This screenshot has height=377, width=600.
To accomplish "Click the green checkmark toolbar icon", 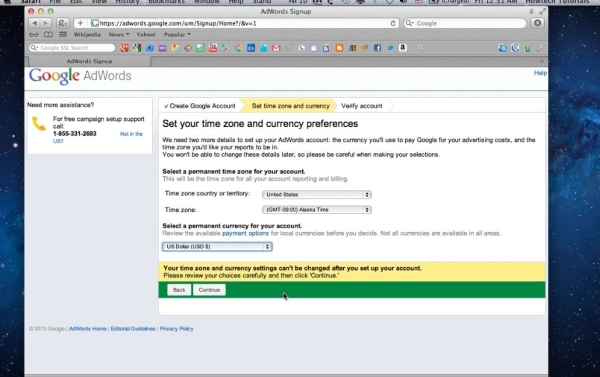I will pyautogui.click(x=289, y=48).
